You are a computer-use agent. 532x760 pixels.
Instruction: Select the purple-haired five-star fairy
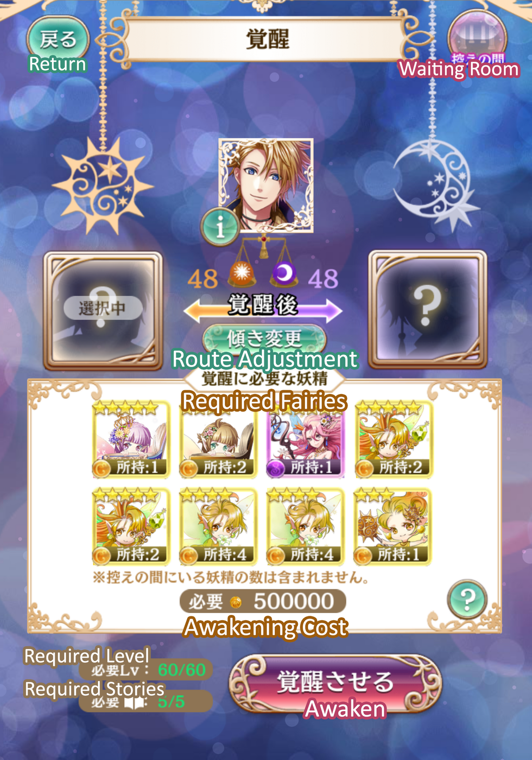pos(131,439)
